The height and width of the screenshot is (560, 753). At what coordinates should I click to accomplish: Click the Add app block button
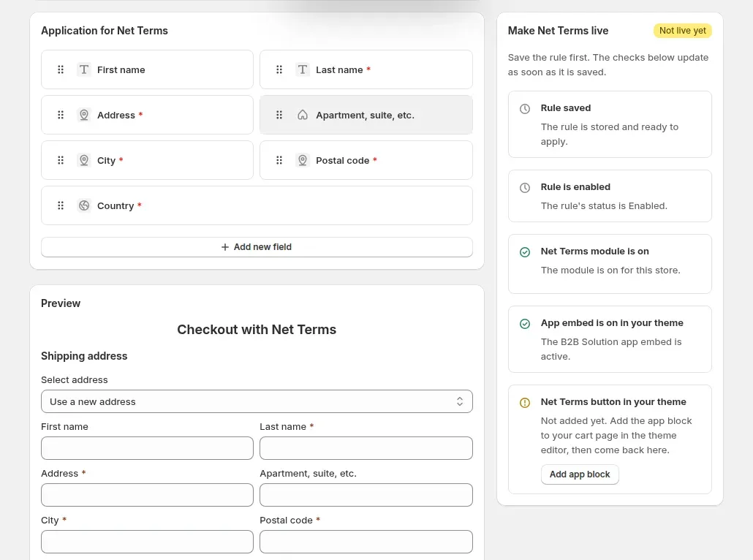tap(580, 474)
